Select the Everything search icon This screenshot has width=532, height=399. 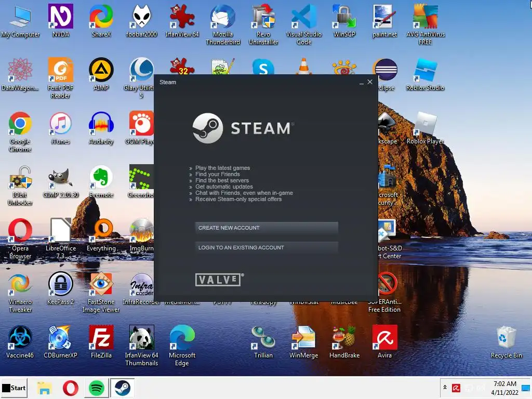pos(101,235)
